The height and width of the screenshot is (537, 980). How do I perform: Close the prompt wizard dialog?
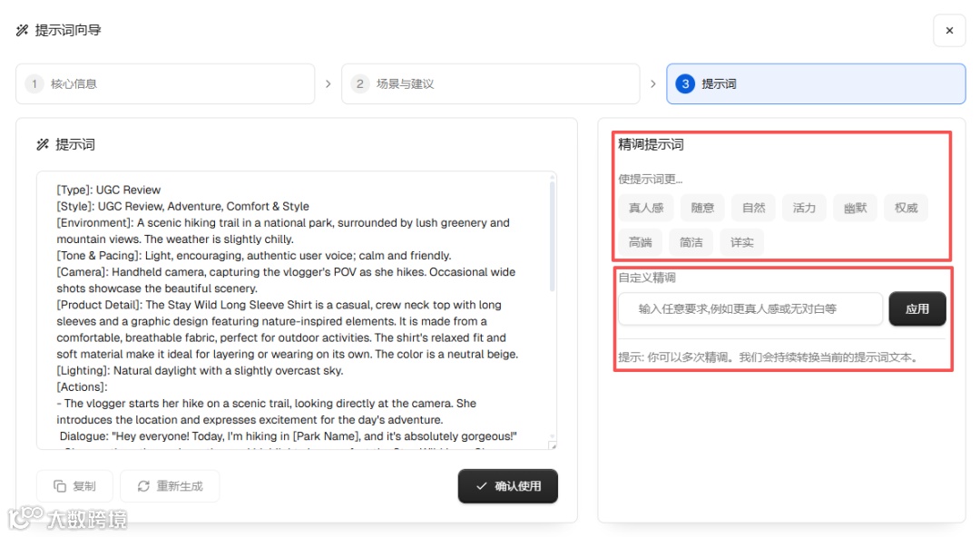coord(949,30)
